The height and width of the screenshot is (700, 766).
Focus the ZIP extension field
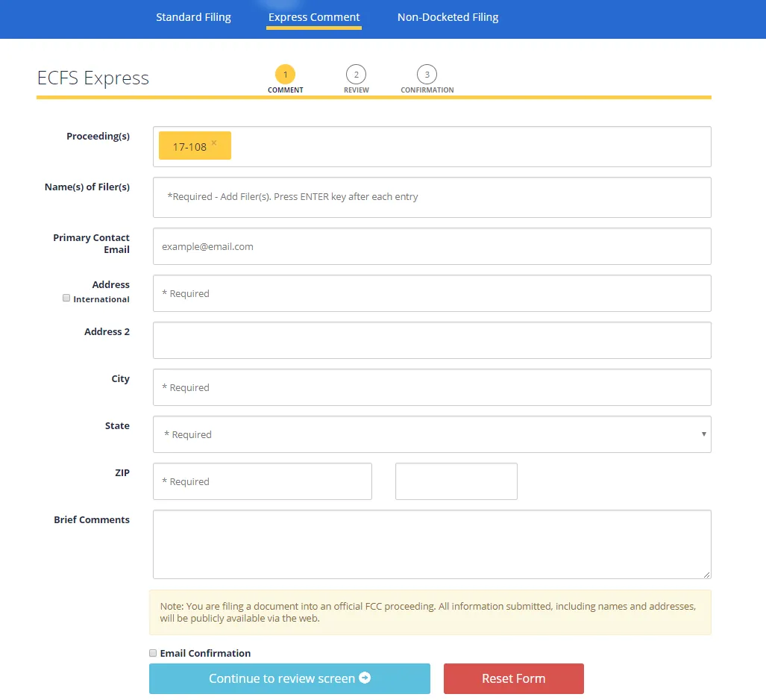point(456,481)
